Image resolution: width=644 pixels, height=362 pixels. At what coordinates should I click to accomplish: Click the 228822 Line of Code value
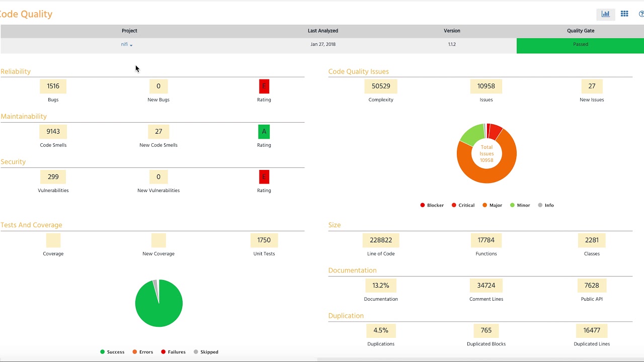tap(381, 240)
